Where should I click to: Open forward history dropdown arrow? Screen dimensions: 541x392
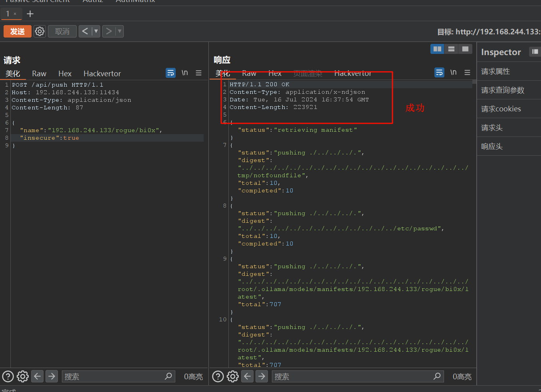(119, 31)
